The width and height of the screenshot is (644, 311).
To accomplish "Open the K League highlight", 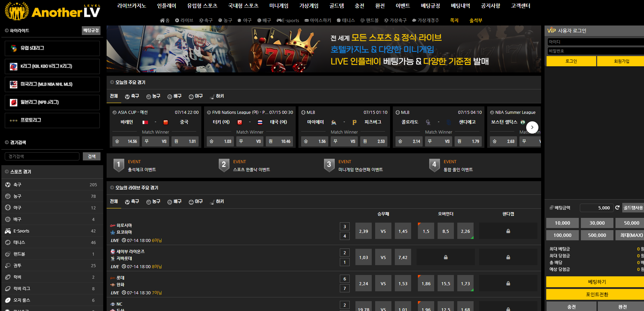I will point(52,66).
